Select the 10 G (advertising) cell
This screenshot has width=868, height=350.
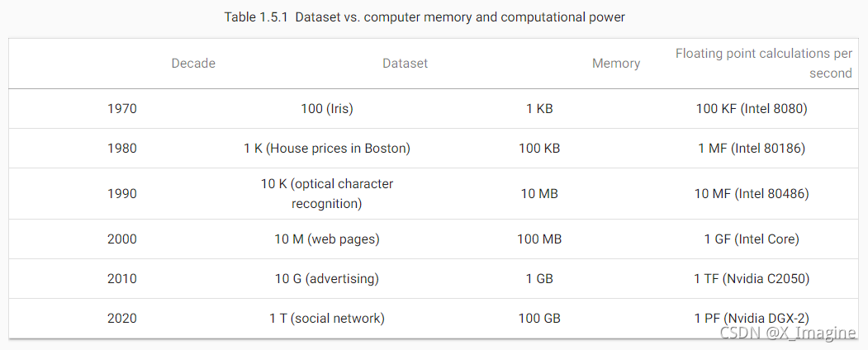(x=327, y=279)
